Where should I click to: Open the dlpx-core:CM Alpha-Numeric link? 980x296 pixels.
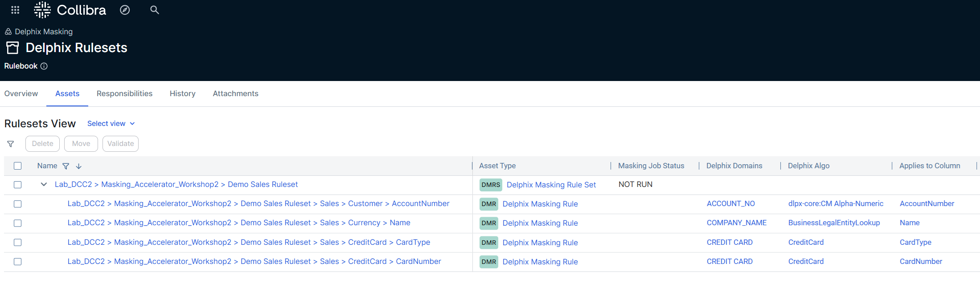(x=836, y=203)
